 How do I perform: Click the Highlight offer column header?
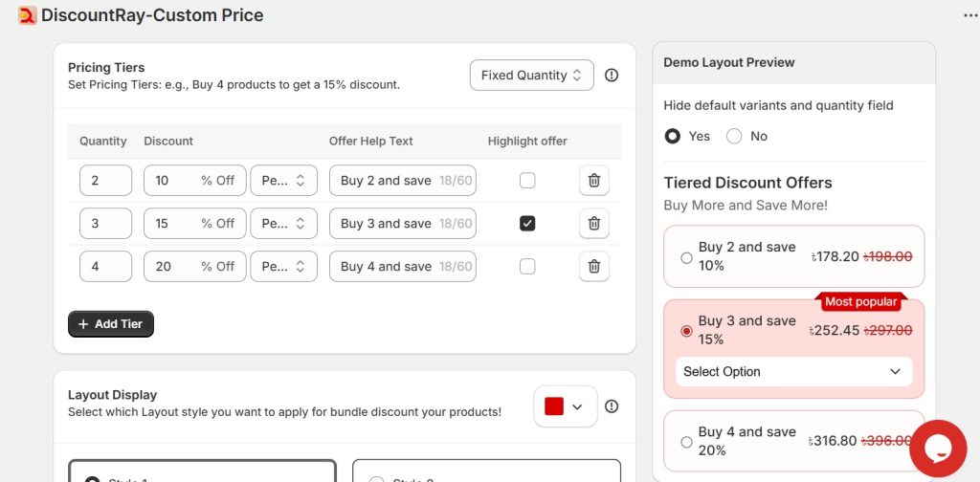[x=527, y=142]
